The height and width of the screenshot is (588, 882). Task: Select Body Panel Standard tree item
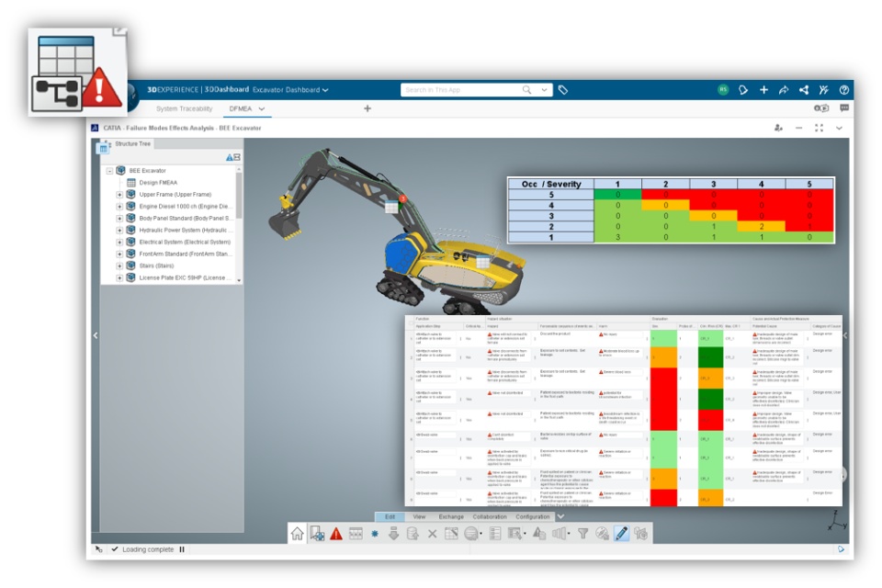(x=185, y=219)
